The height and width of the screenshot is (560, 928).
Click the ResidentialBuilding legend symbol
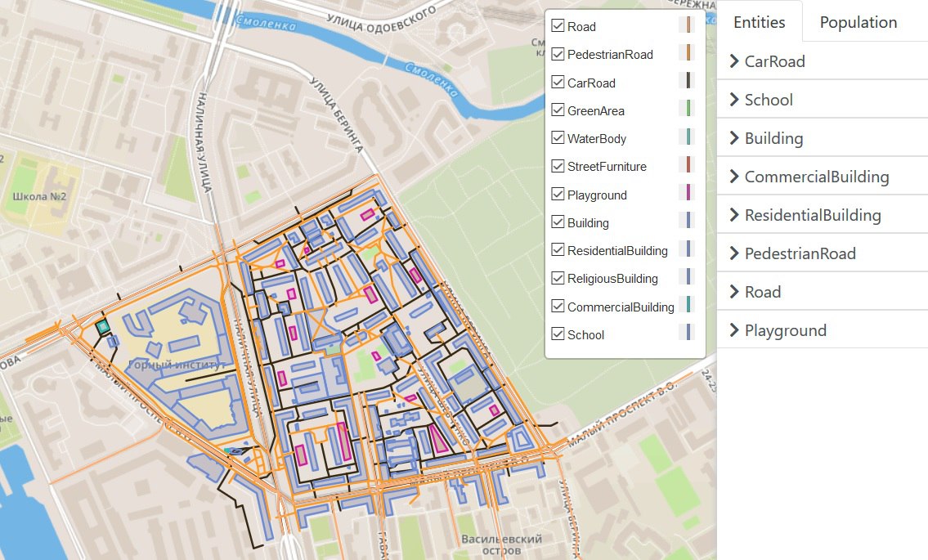tap(687, 249)
